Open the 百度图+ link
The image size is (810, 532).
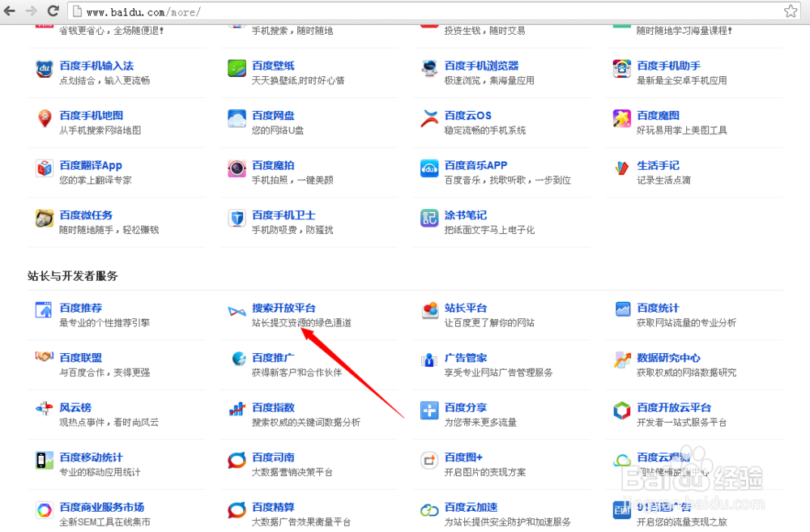pos(463,458)
